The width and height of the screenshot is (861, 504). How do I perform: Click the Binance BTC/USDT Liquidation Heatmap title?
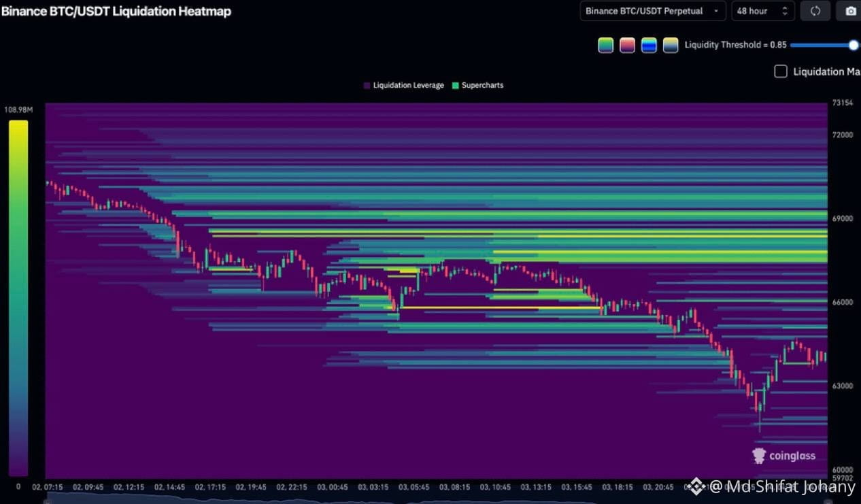(116, 12)
